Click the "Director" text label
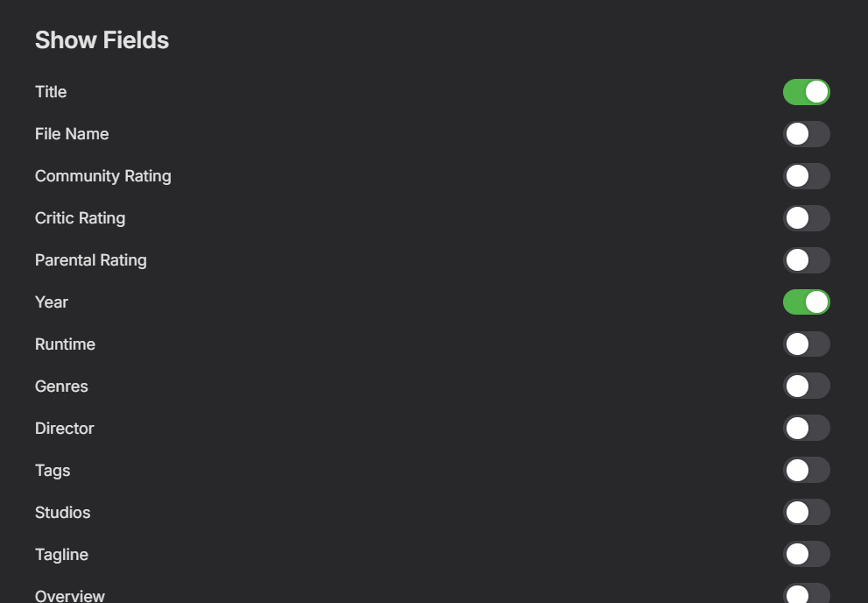This screenshot has height=603, width=868. click(64, 429)
